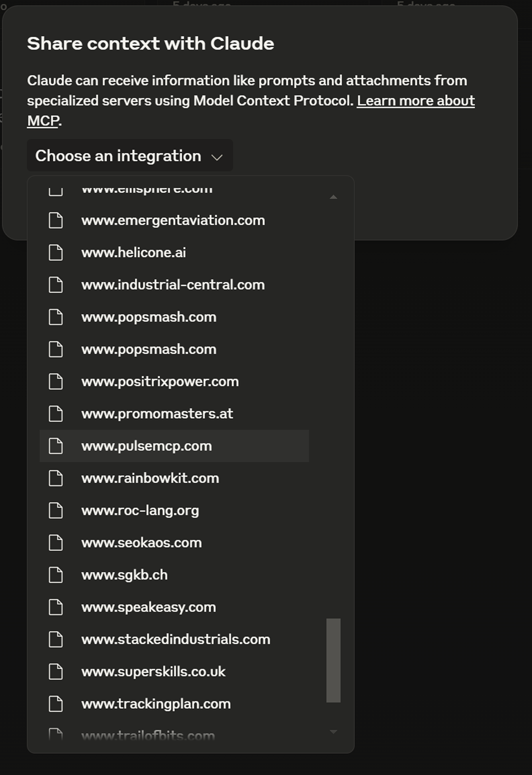532x775 pixels.
Task: Click file icon beside www.industrial-central.com
Action: click(x=56, y=285)
